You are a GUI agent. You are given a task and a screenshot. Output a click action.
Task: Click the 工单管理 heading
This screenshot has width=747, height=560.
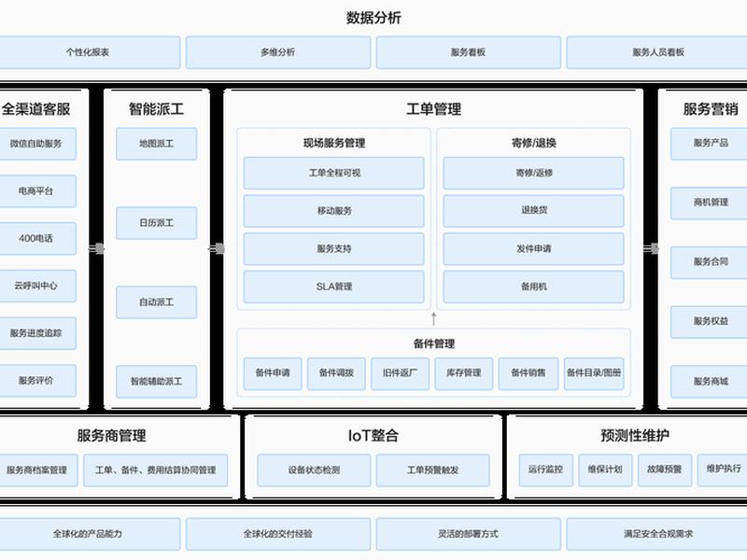433,109
